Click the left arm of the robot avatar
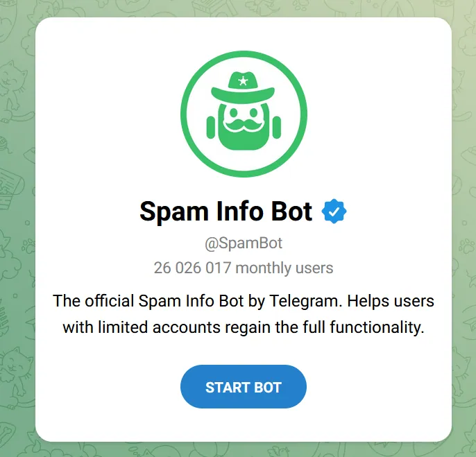This screenshot has height=457, width=476. (211, 126)
